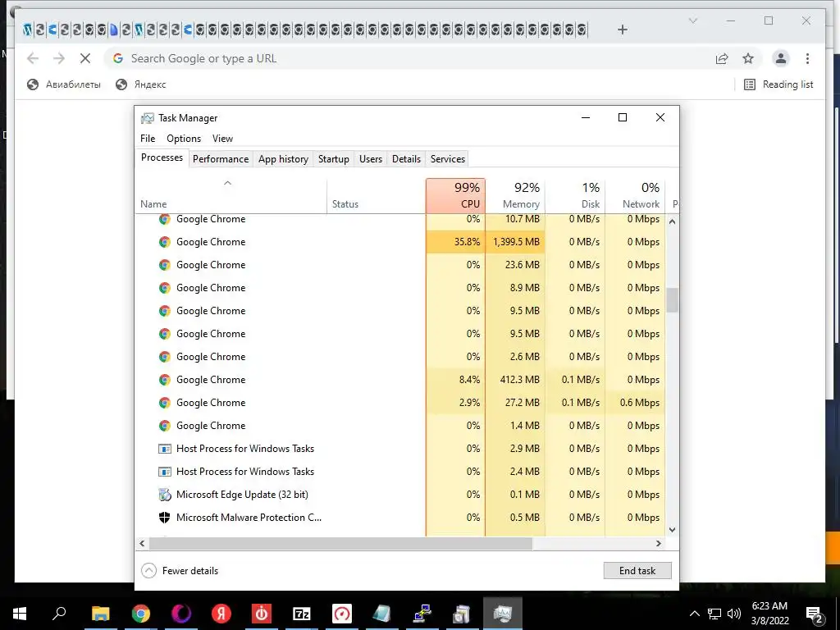
Task: Select Host Process row using 2.4 MB
Action: (400, 472)
